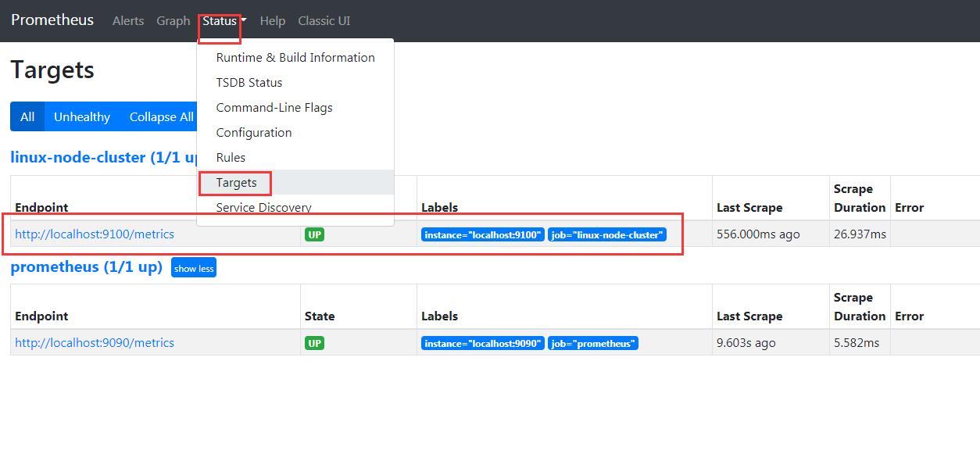The image size is (980, 461).
Task: Click instance="localhost:9090" label badge
Action: coord(483,343)
